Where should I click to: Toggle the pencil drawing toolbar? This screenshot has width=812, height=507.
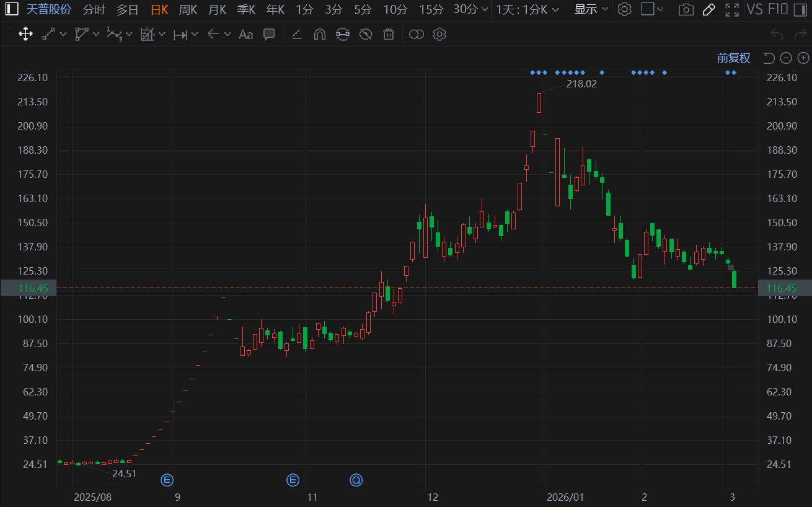(x=709, y=9)
